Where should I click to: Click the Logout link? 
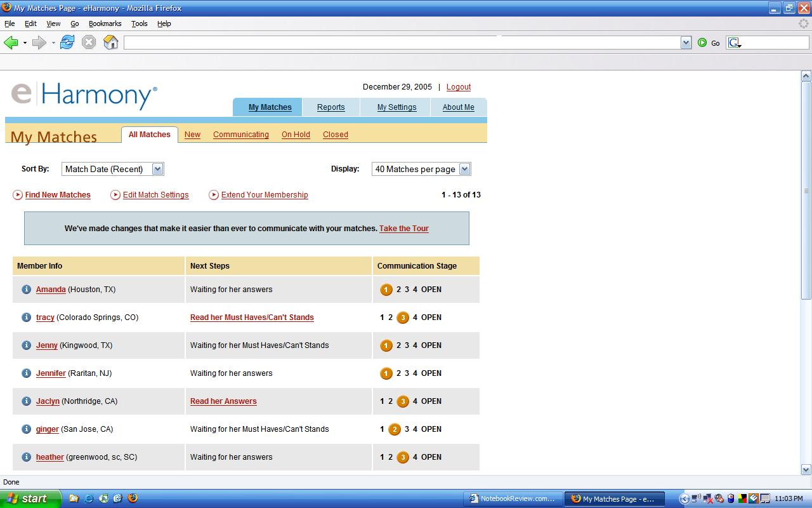(x=459, y=87)
